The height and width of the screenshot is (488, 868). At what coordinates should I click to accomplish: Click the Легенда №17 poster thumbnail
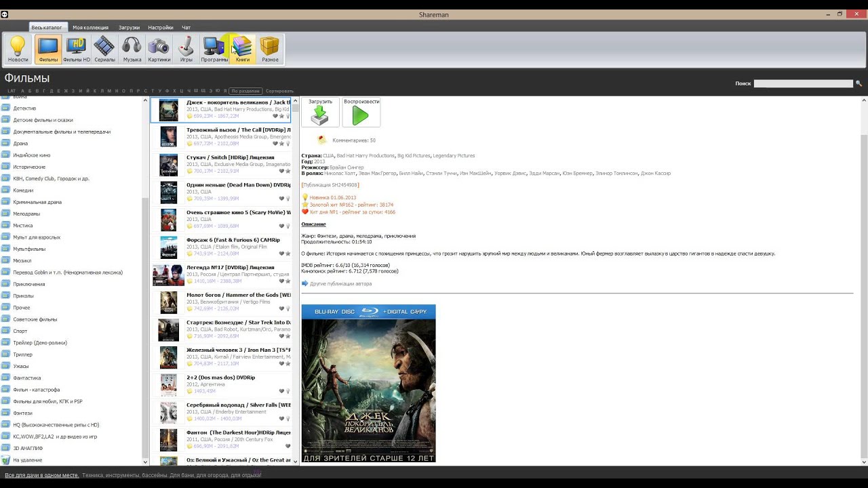point(168,274)
